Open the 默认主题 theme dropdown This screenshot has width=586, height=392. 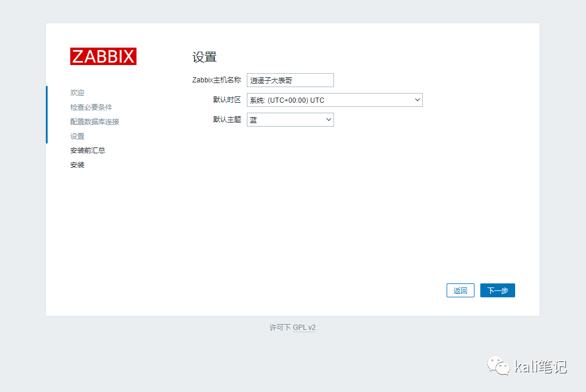coord(290,120)
